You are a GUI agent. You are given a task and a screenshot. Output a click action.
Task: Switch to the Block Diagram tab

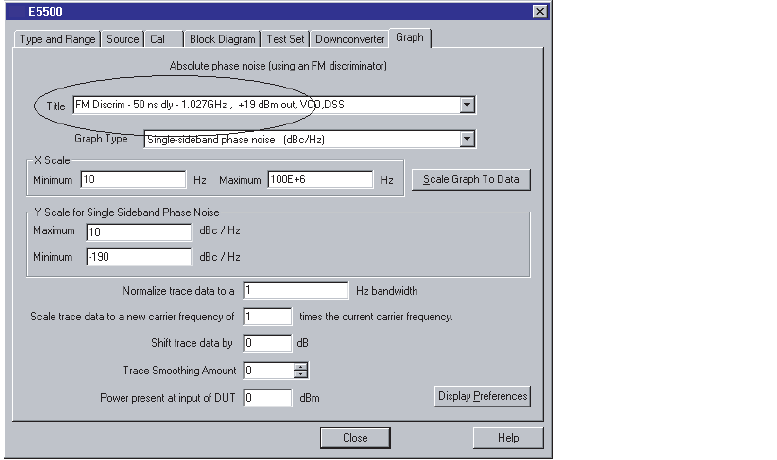point(222,39)
